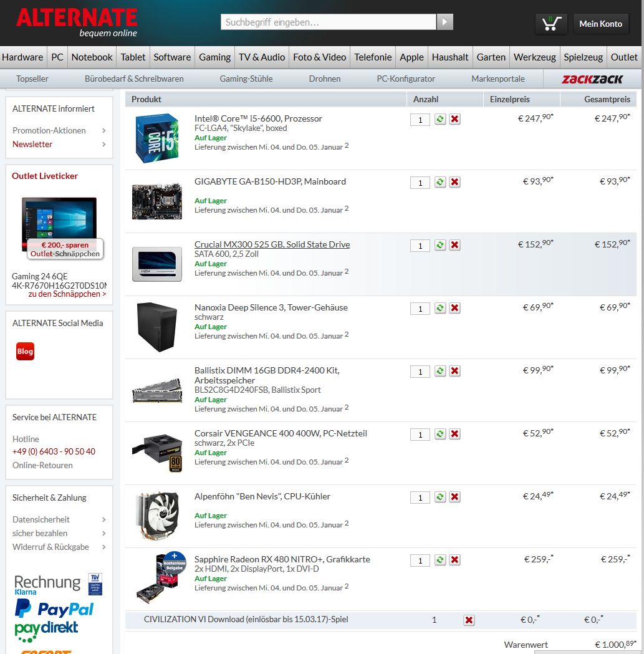Expand the Newsletter arrow
This screenshot has width=644, height=654.
pos(104,144)
